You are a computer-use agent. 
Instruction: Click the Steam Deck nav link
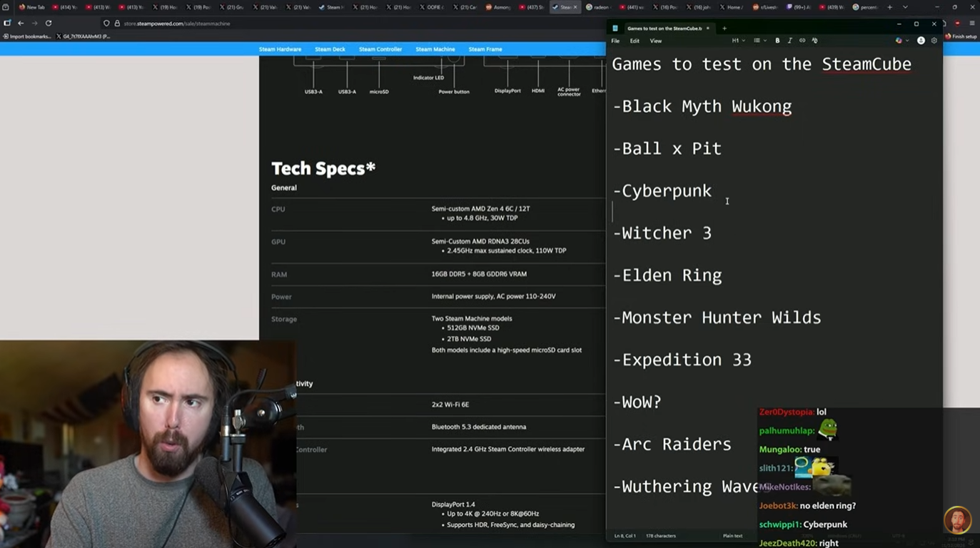330,49
